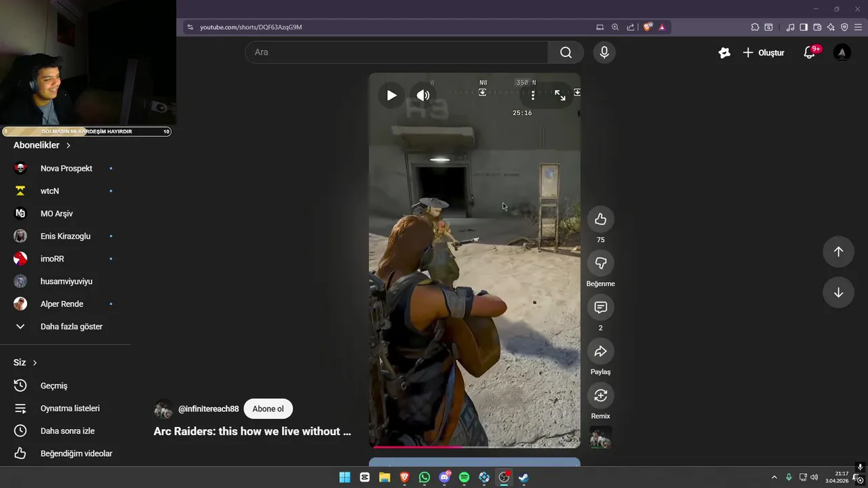Open the infinitereach88 channel avatar

163,409
